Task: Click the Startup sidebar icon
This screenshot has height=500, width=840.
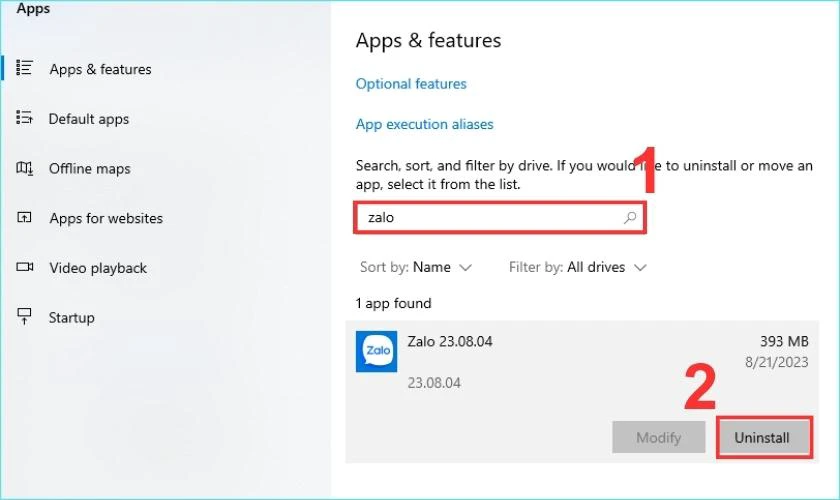Action: tap(24, 316)
